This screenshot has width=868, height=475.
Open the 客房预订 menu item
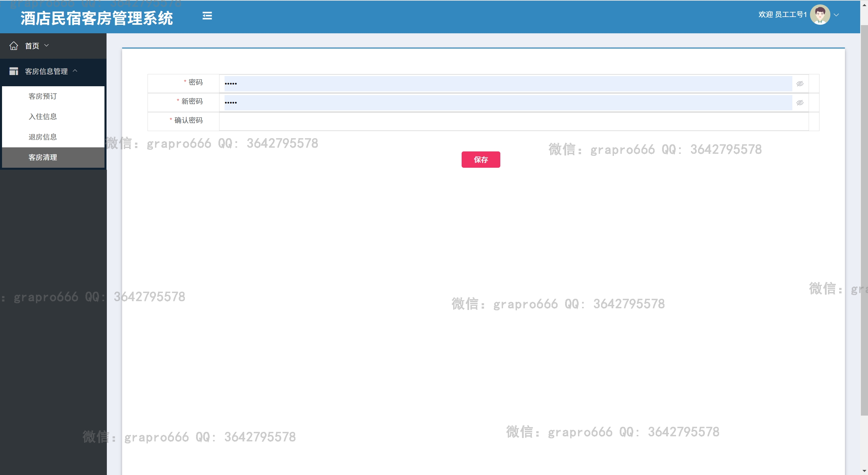pyautogui.click(x=43, y=96)
